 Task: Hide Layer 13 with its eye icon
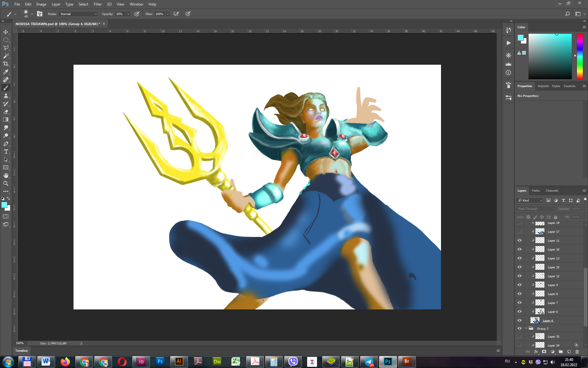[x=519, y=258]
